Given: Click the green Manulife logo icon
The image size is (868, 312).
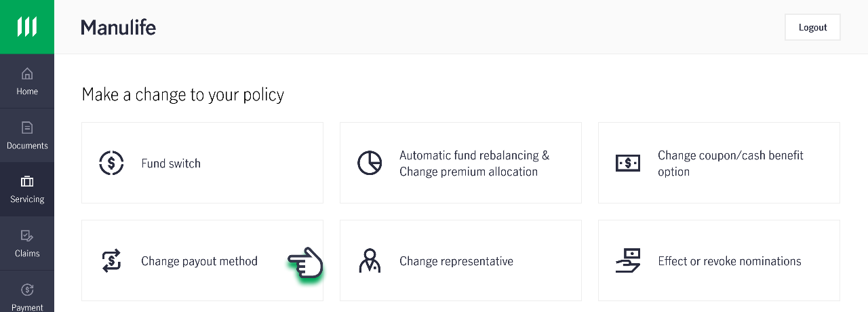Looking at the screenshot, I should tap(27, 27).
